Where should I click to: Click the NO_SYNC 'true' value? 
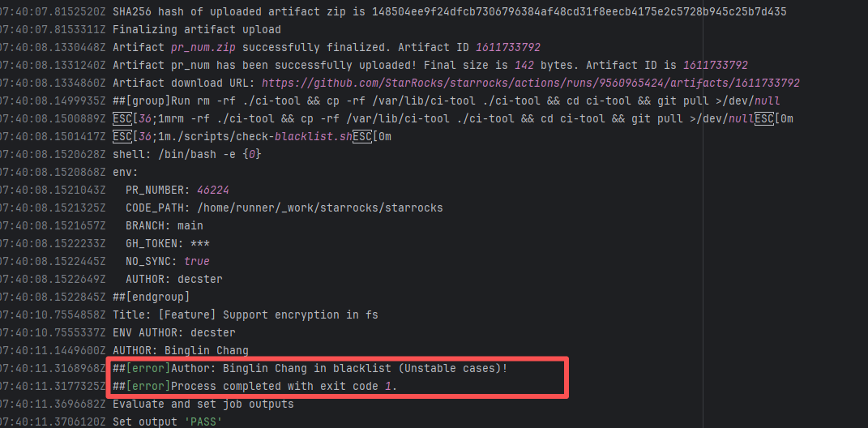[197, 261]
